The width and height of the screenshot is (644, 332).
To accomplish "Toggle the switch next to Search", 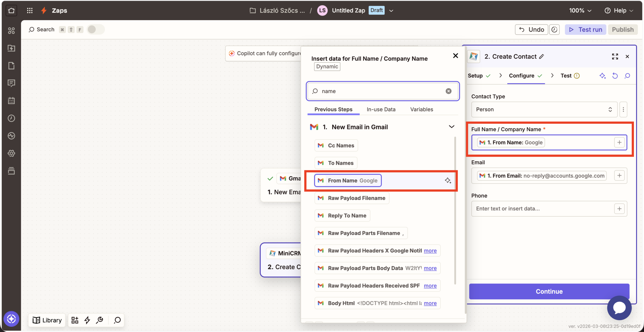I will coord(95,29).
